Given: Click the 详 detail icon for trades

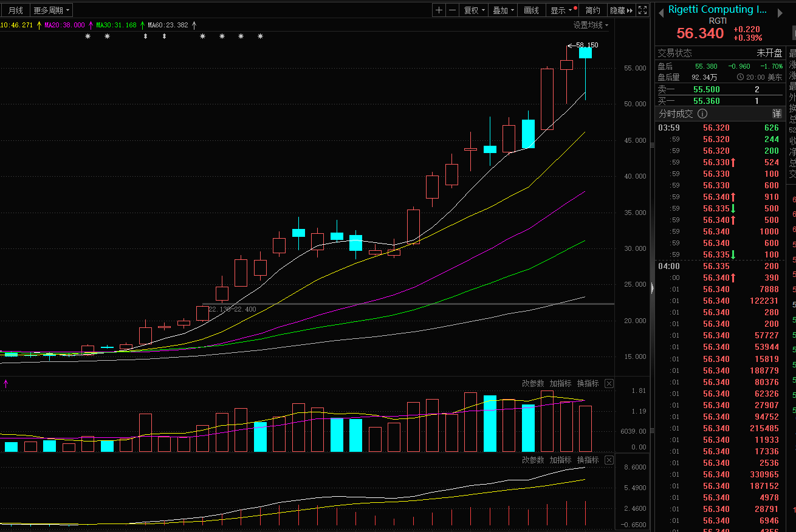Looking at the screenshot, I should tap(777, 114).
